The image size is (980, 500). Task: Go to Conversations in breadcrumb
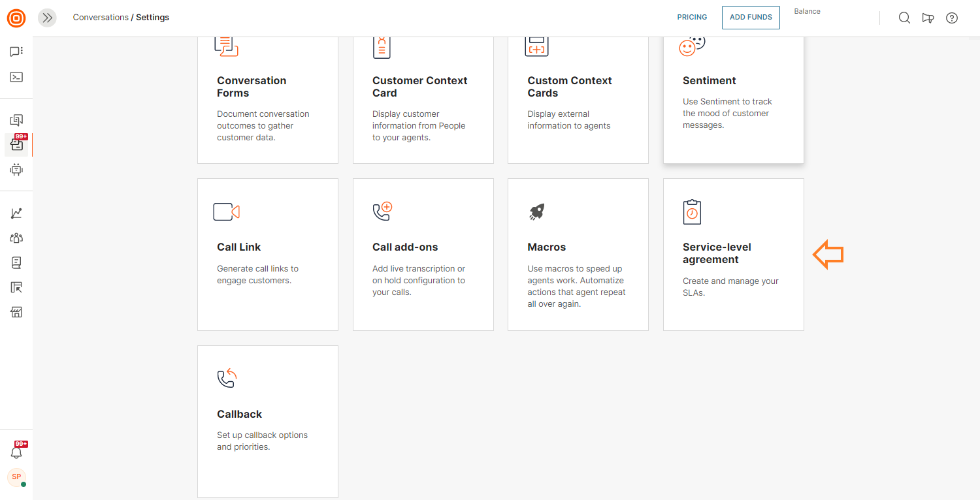click(x=101, y=18)
